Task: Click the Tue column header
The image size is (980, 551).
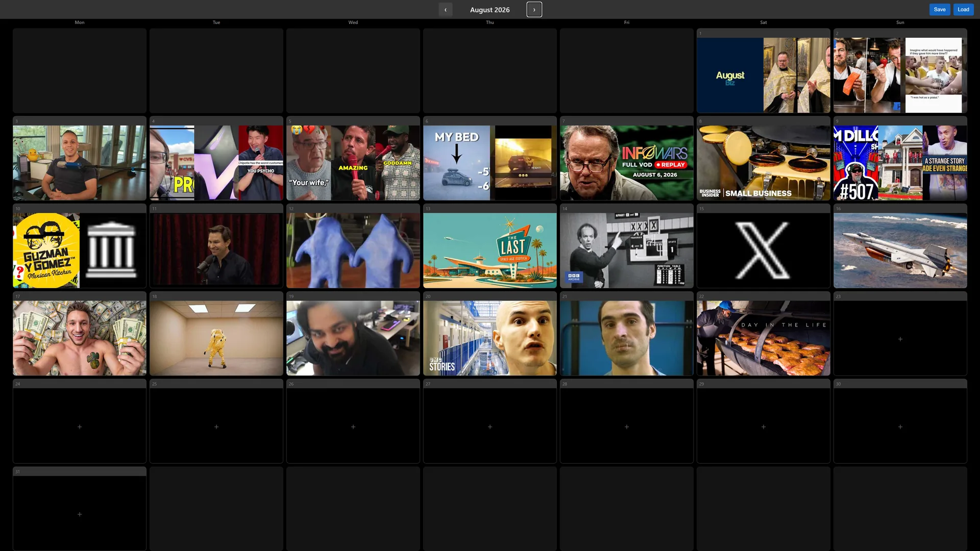Action: click(216, 22)
